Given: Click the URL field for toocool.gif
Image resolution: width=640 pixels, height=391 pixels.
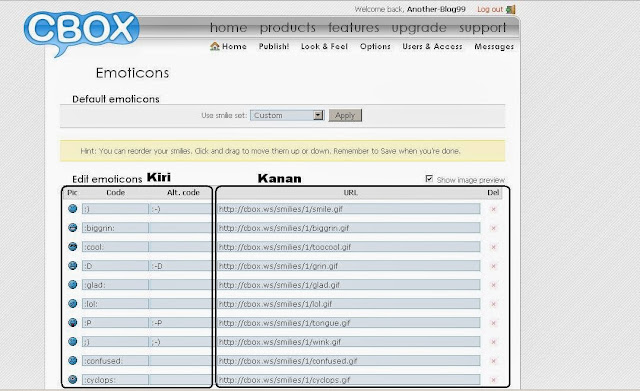Looking at the screenshot, I should click(349, 247).
